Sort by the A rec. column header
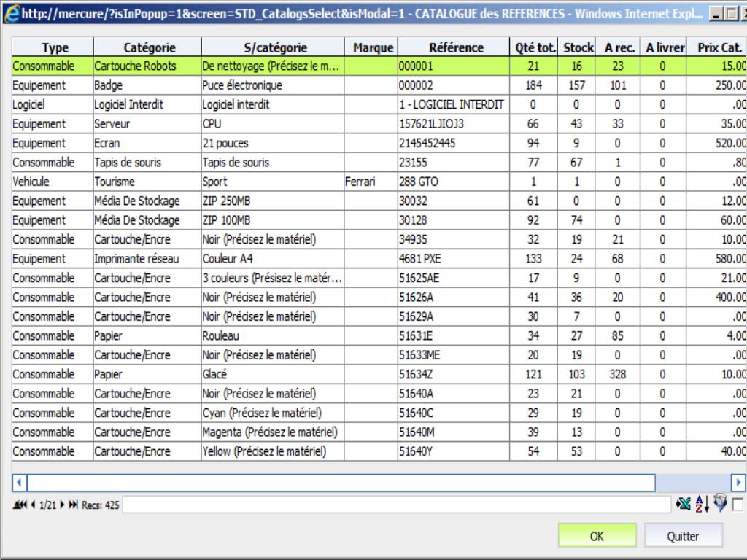 coord(618,47)
